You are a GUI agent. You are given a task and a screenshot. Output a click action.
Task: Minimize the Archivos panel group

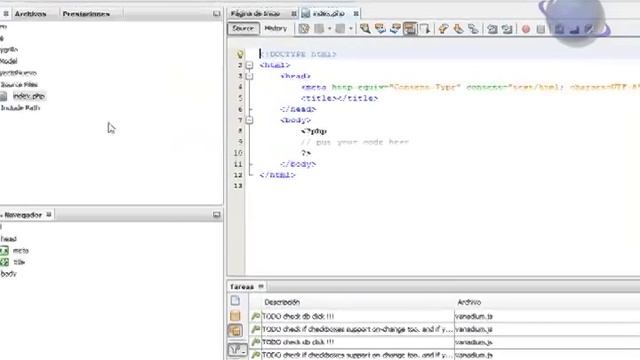(x=216, y=13)
